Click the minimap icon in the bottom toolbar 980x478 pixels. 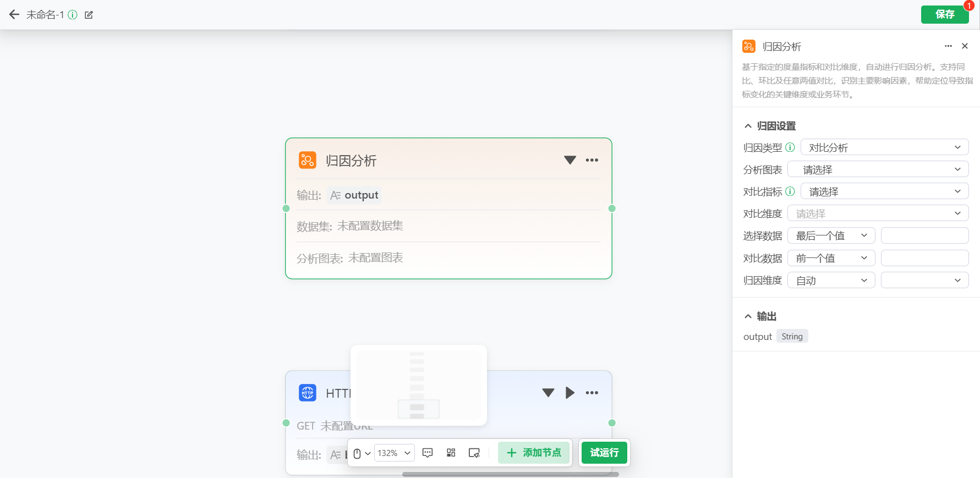click(474, 453)
